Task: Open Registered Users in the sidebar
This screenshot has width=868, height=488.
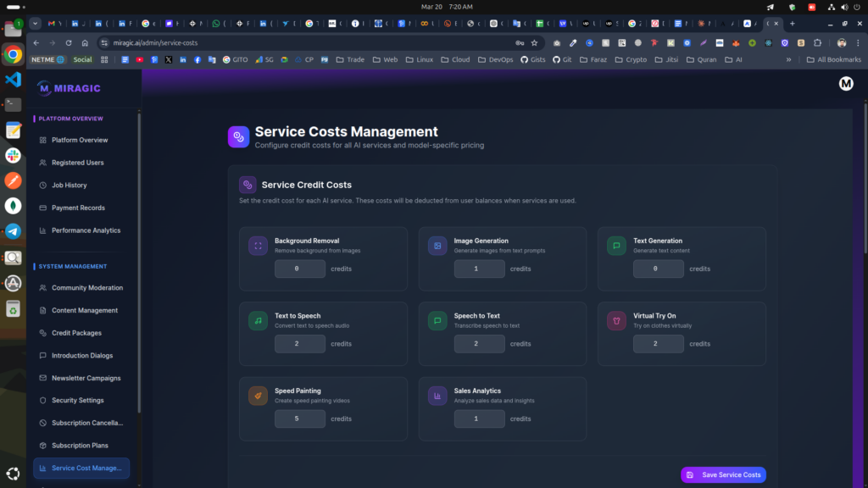Action: tap(81, 163)
